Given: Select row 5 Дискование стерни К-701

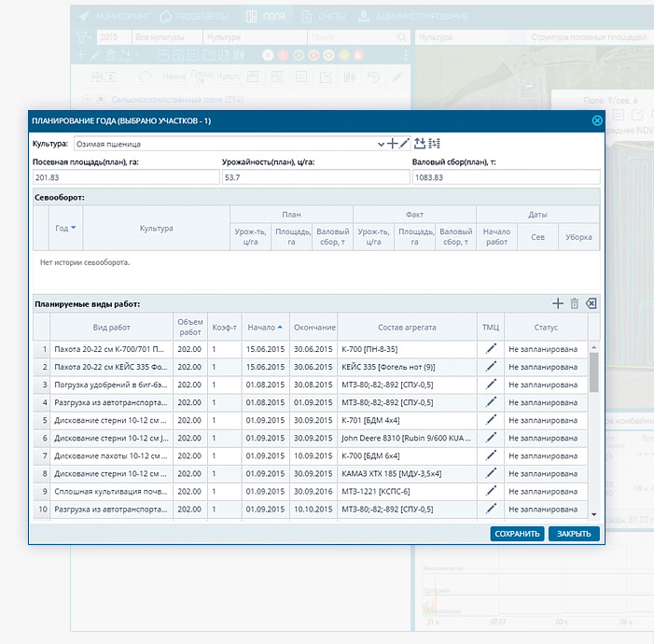Looking at the screenshot, I should (311, 420).
